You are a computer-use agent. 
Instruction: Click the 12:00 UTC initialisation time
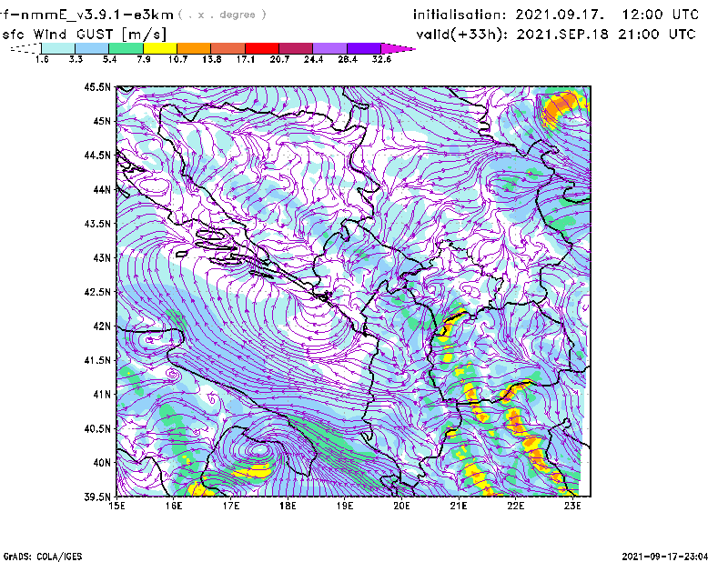point(661,15)
